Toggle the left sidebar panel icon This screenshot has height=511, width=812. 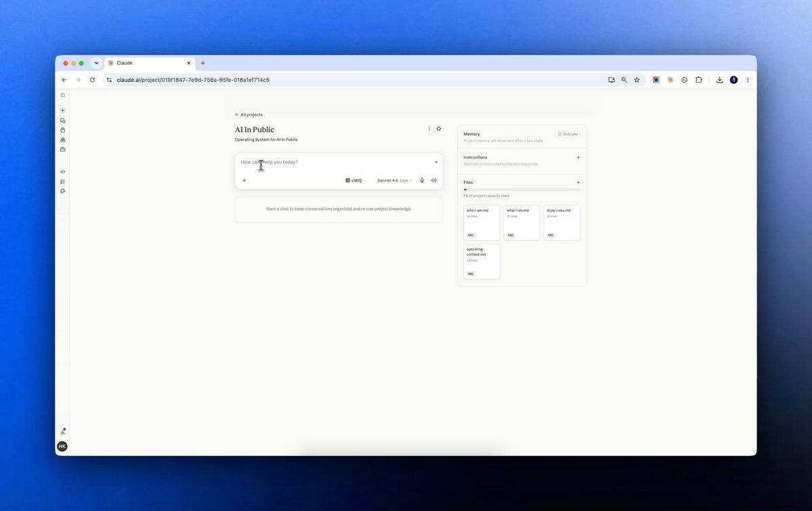[x=63, y=96]
